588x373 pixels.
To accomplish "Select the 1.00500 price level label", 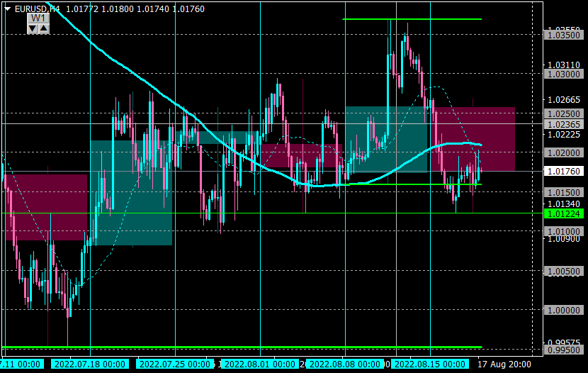I will (x=564, y=272).
